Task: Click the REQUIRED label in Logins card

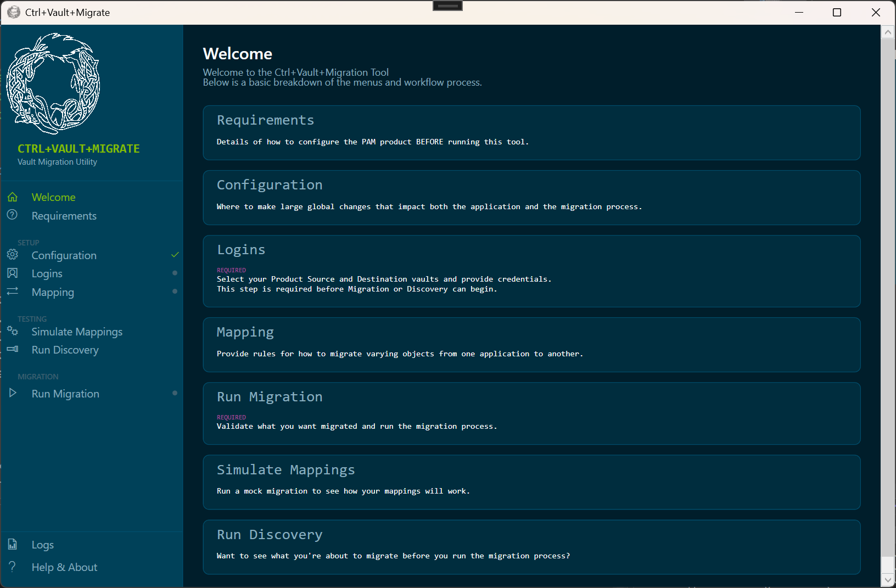Action: [x=231, y=270]
